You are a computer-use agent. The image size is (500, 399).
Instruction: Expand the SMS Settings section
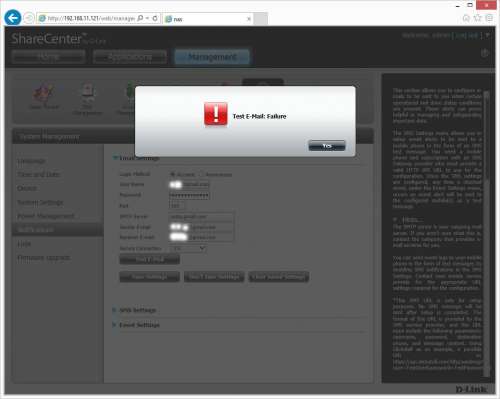[x=115, y=310]
